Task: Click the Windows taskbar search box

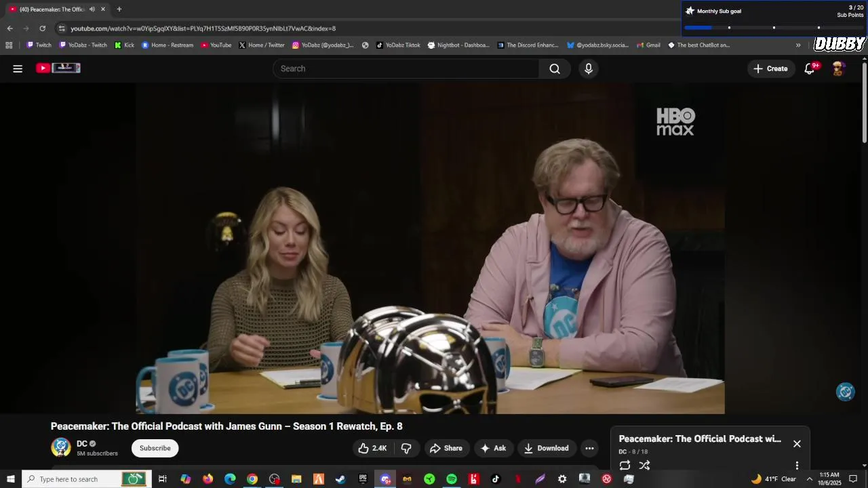Action: coord(87,479)
